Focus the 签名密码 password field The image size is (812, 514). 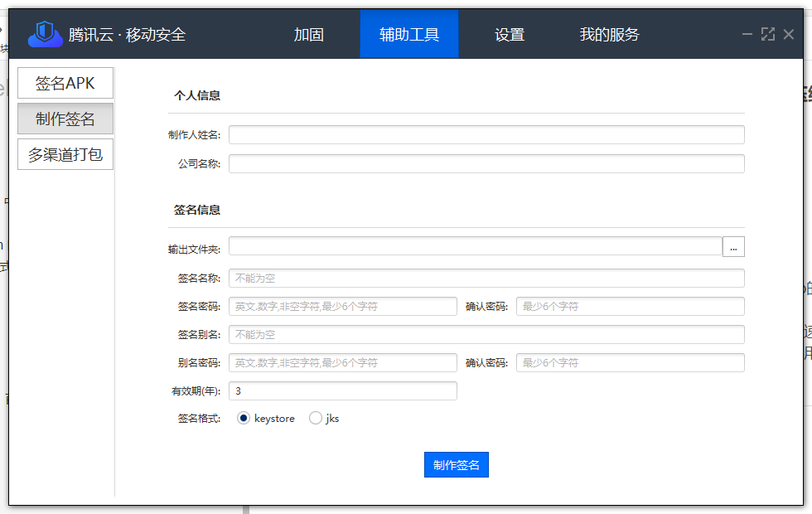[x=343, y=306]
